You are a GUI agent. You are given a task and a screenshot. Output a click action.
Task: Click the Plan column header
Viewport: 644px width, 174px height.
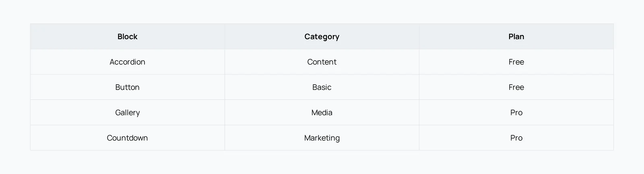(516, 37)
